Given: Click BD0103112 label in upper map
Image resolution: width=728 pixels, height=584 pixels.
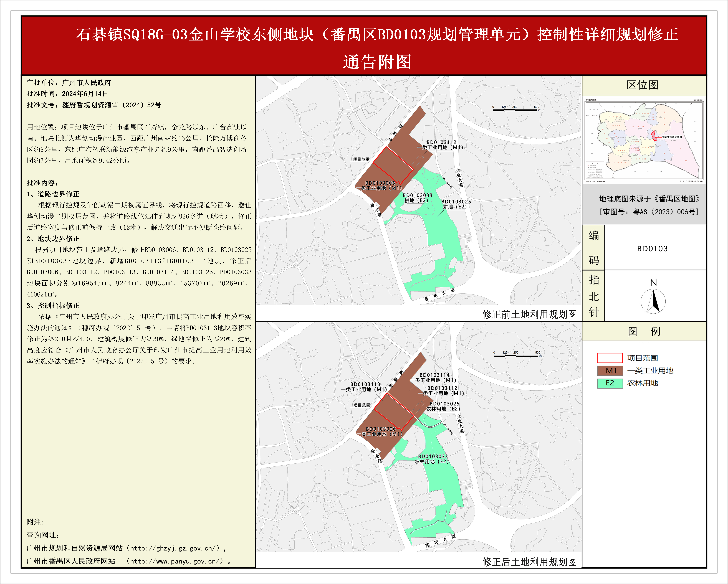Looking at the screenshot, I should click(441, 143).
